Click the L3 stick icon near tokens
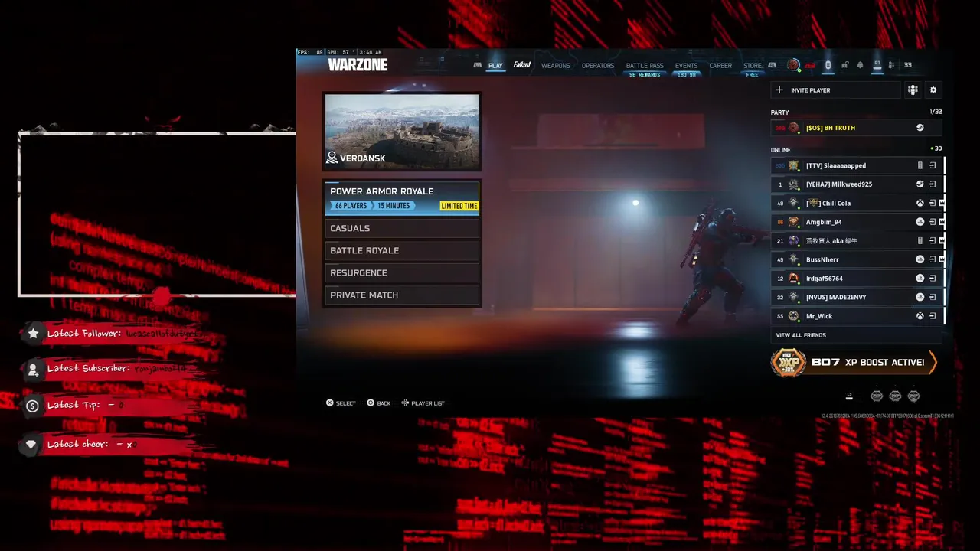Screen dimensions: 980x551 (849, 396)
